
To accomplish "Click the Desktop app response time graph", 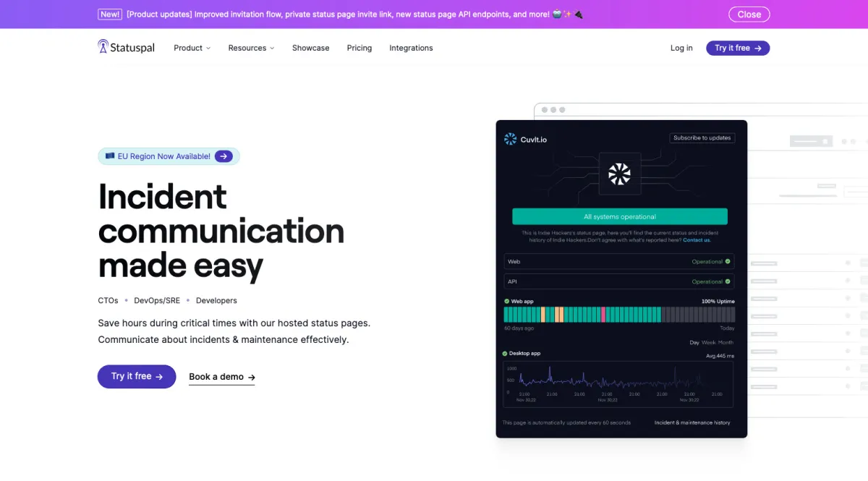I will (618, 383).
